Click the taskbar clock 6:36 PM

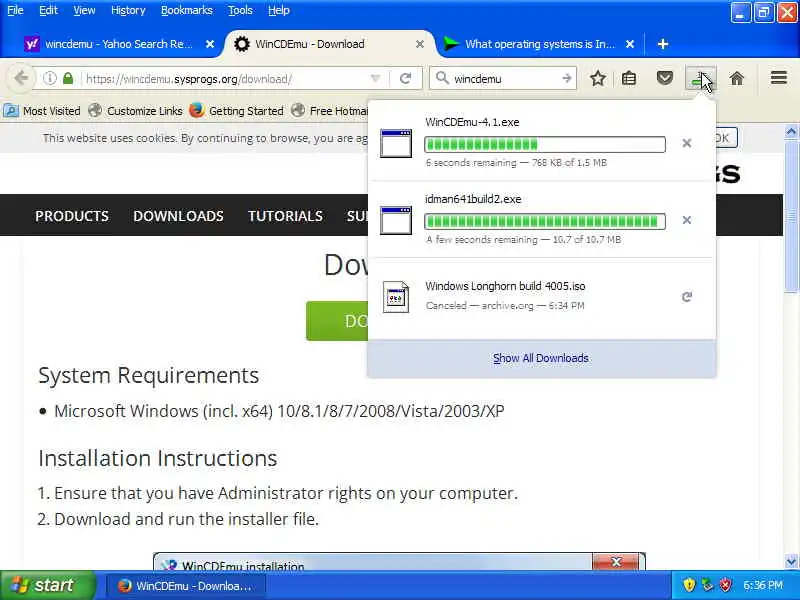pos(763,585)
